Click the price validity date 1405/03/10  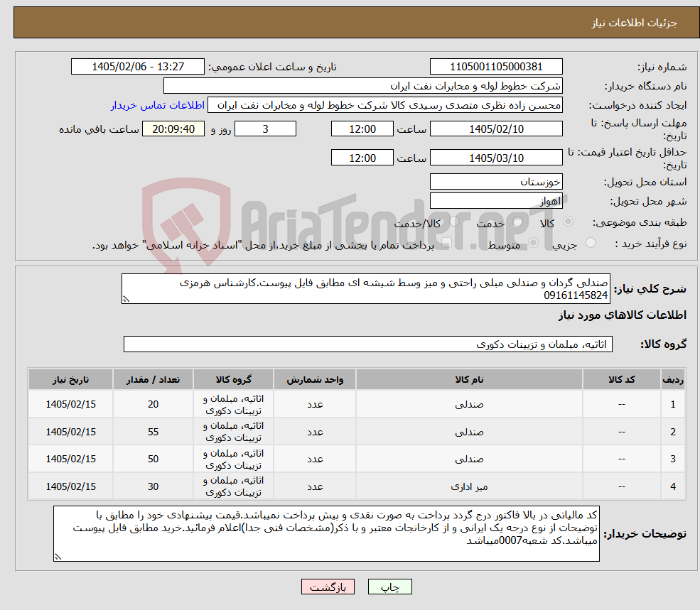[496, 158]
